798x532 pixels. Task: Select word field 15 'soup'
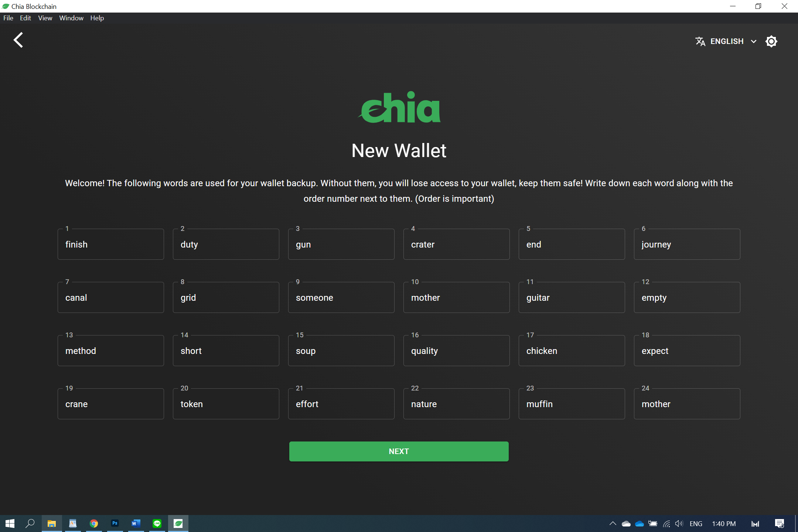(x=341, y=351)
